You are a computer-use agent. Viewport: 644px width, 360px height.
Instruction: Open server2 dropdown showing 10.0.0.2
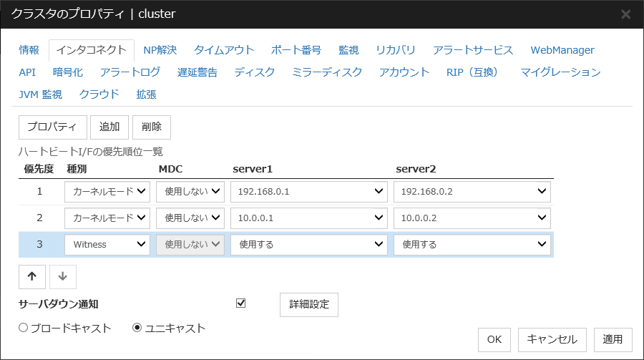472,218
